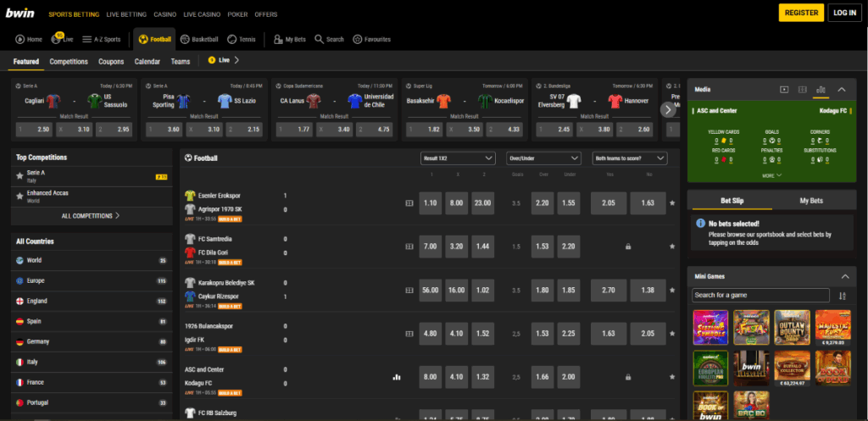Open the Sizzling Symbols mini game

(x=710, y=328)
